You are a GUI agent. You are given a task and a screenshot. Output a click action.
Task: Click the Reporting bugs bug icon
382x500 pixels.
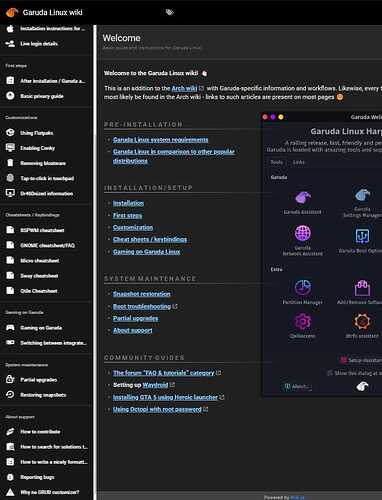[10, 477]
